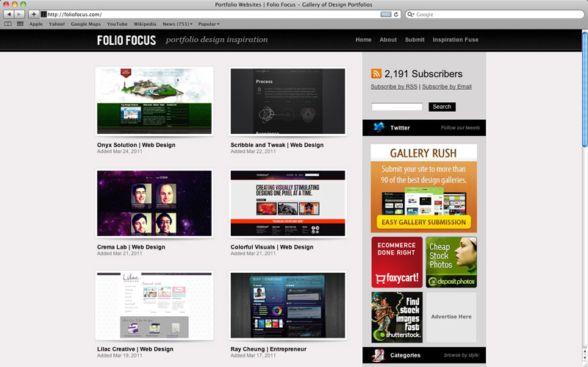Open the Submit page
The height and width of the screenshot is (367, 588).
coord(415,40)
